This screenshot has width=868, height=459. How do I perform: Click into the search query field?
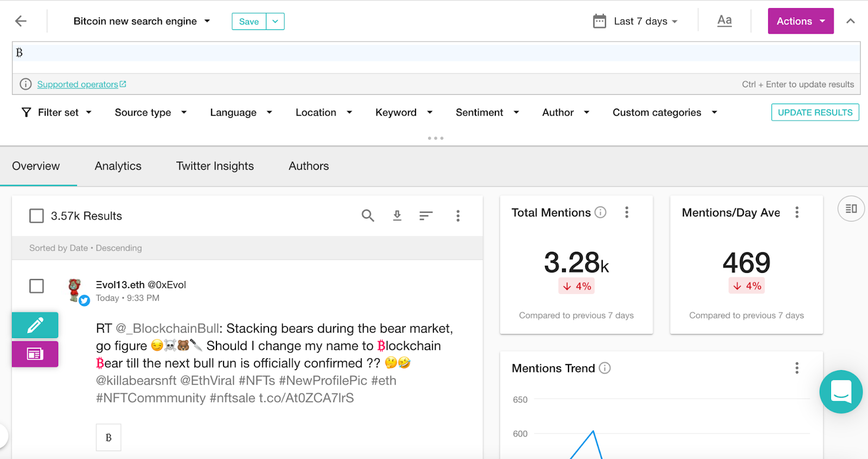tap(434, 53)
